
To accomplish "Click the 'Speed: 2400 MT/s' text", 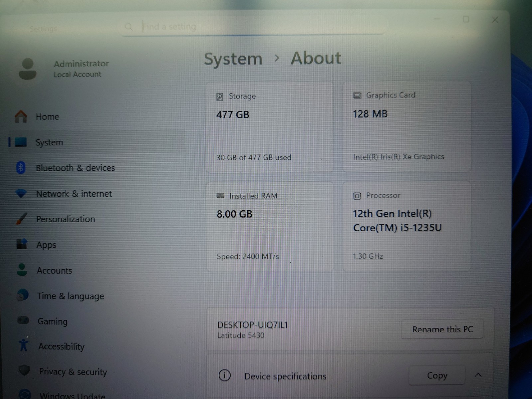I will 248,256.
